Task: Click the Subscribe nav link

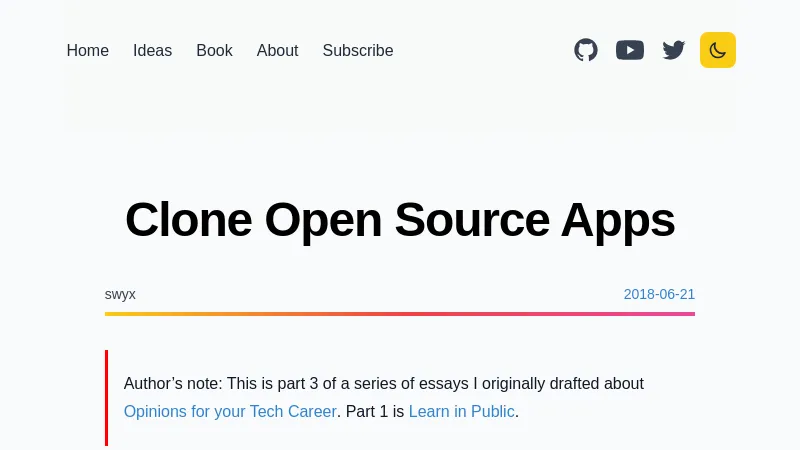Action: pyautogui.click(x=358, y=51)
